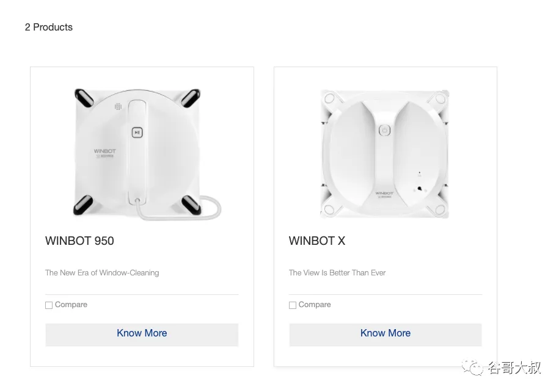Tick the Compare checkbox for WINBOT 950

coord(49,305)
